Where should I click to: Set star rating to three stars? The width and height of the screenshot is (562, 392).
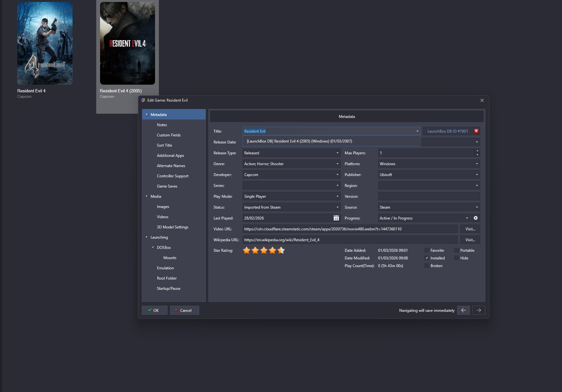click(x=264, y=250)
